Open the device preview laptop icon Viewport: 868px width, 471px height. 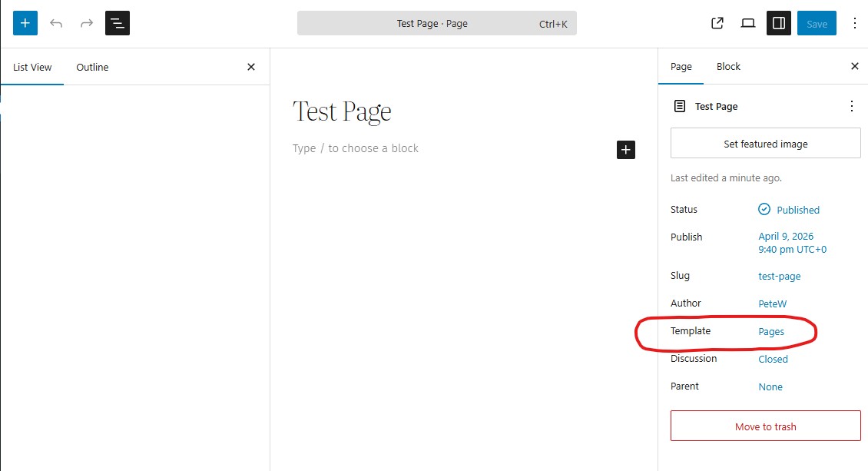pos(748,23)
